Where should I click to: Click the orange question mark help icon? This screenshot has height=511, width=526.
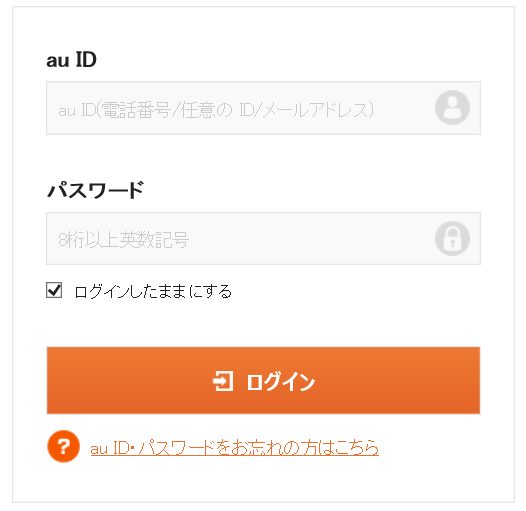point(64,446)
